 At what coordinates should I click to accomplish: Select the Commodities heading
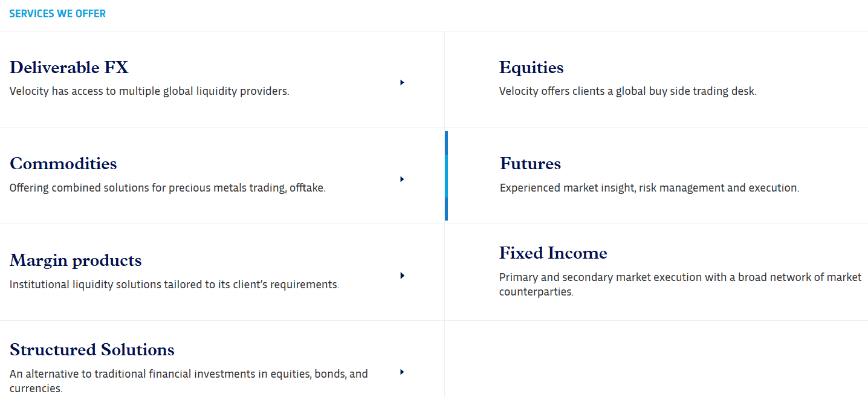63,164
